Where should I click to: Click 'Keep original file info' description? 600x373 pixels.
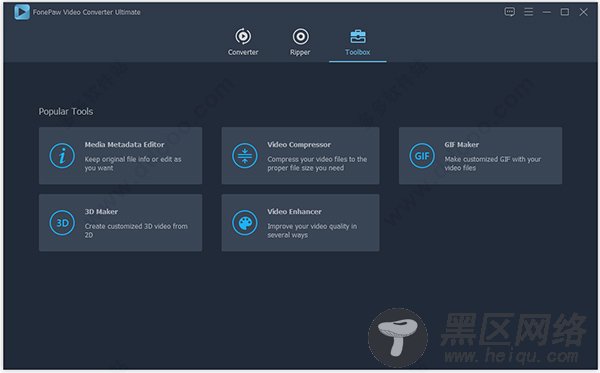click(x=133, y=163)
